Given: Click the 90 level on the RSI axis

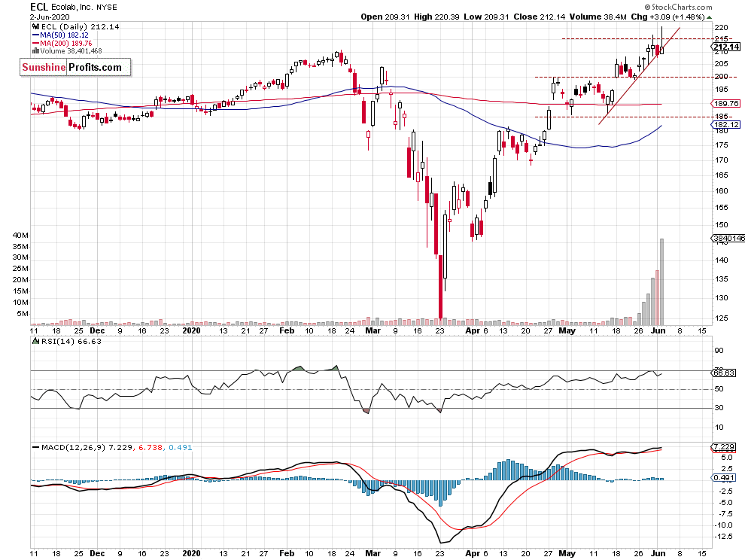Looking at the screenshot, I should [719, 351].
